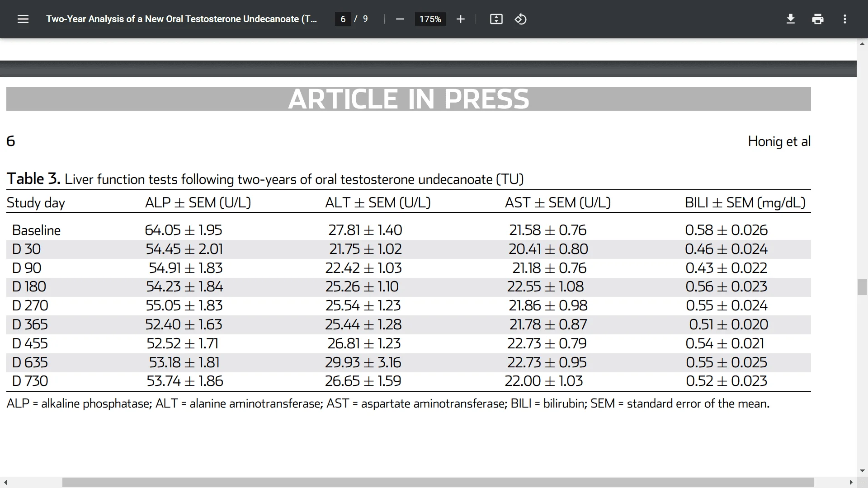Click the abbreviations footnote below the table
The height and width of the screenshot is (488, 868).
388,404
